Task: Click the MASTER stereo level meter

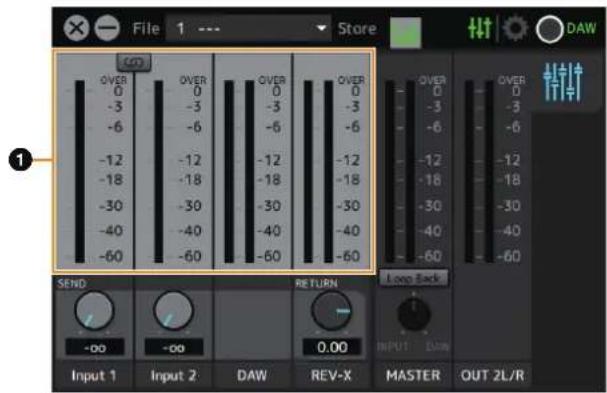Action: [400, 172]
